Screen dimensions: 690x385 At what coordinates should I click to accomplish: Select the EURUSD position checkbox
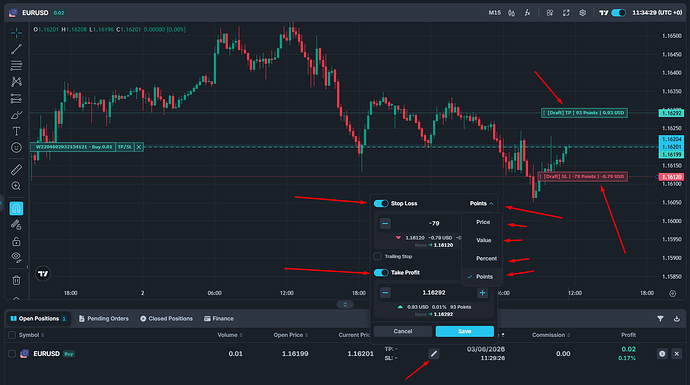click(12, 354)
